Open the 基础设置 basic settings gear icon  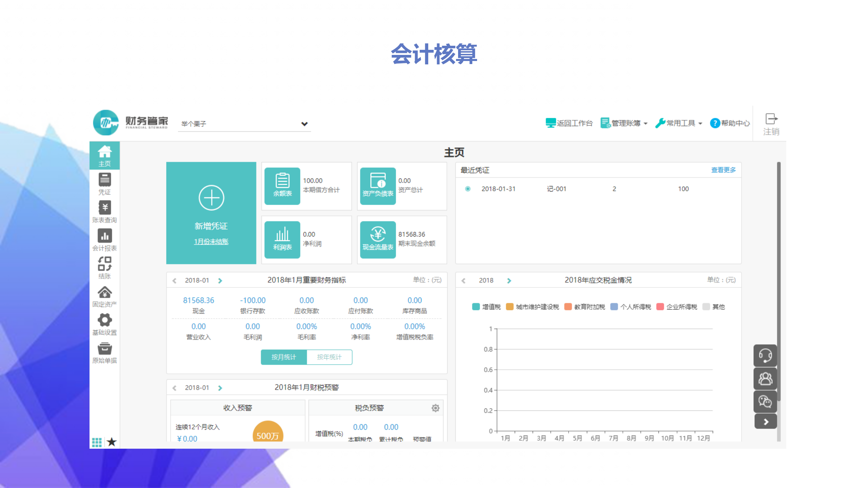coord(104,324)
